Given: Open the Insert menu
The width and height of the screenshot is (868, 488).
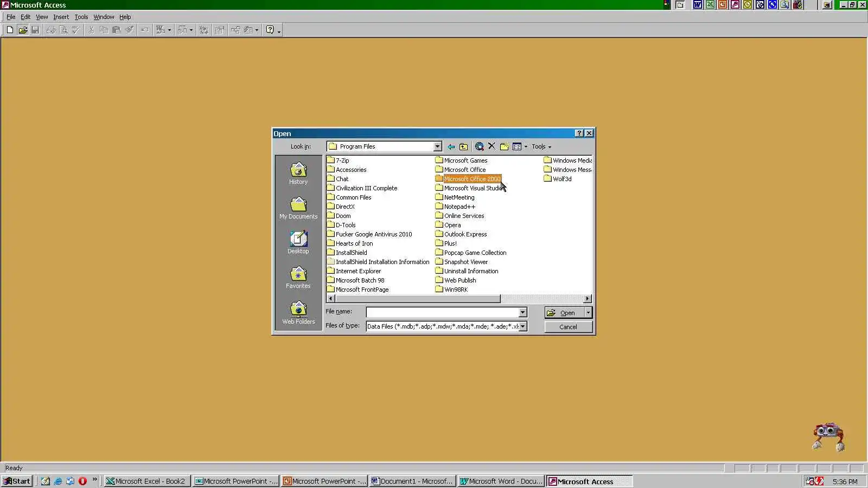Looking at the screenshot, I should 61,17.
